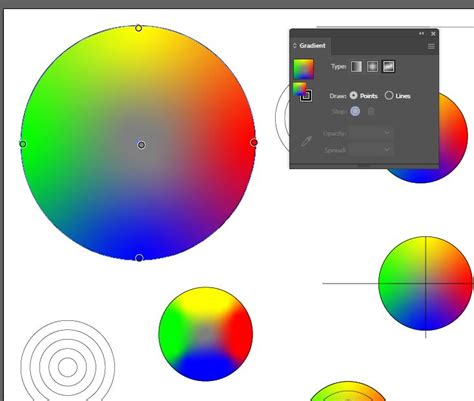Cycle the Gradient panel display size arrows
474x401 pixels.
point(295,46)
